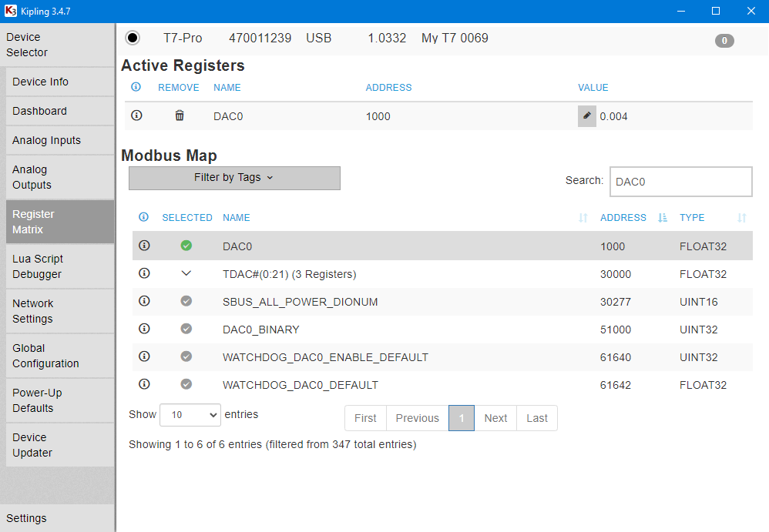Select the DAC0_BINARY register checkmark

[x=186, y=329]
